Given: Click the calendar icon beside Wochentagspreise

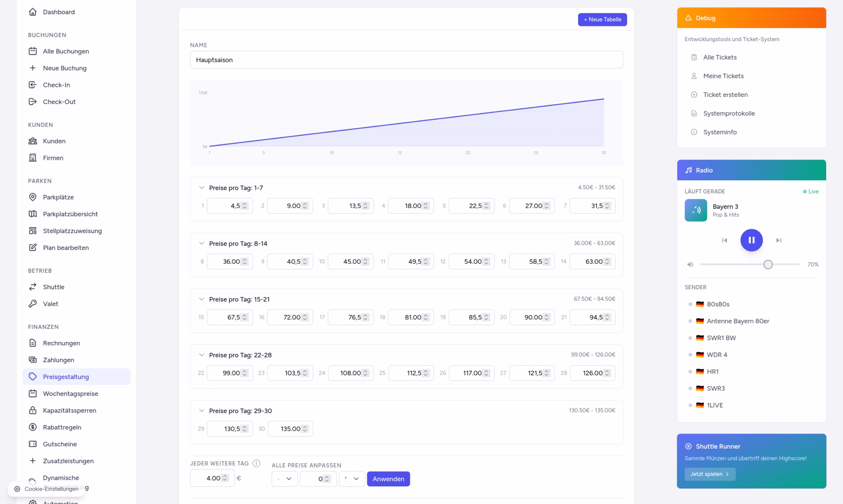Looking at the screenshot, I should 33,394.
